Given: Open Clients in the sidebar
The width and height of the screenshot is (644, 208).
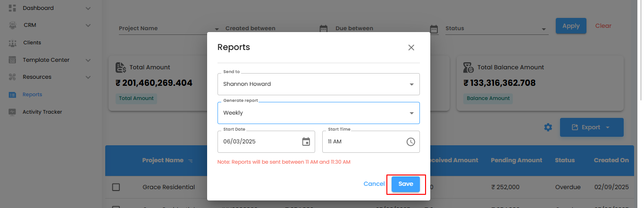Looking at the screenshot, I should 32,42.
